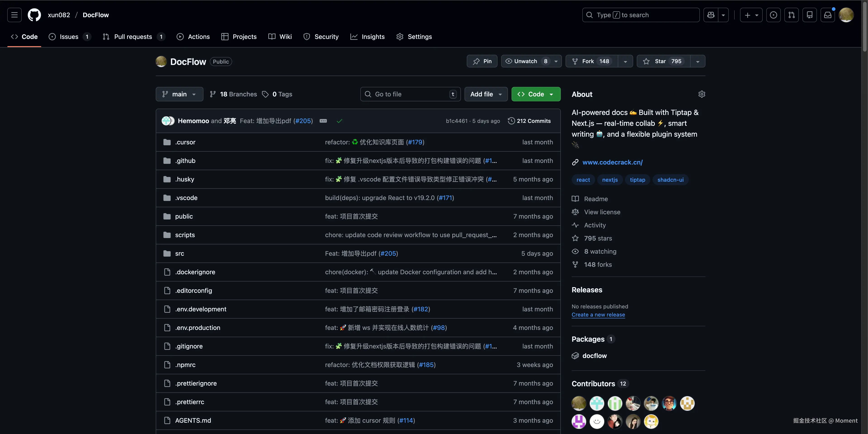Screen dimensions: 868x434
Task: Click the About section gear icon
Action: tap(702, 94)
